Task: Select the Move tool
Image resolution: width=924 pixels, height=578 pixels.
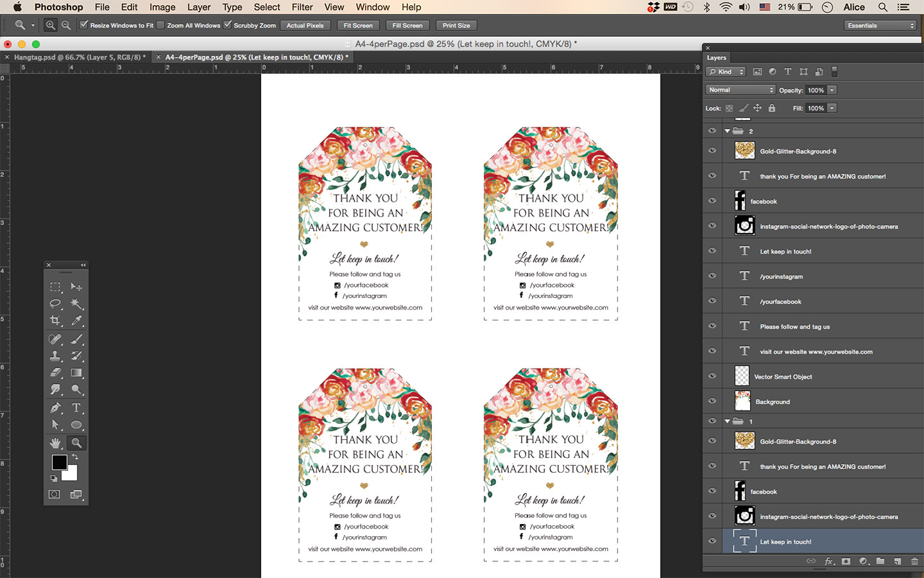Action: point(76,287)
